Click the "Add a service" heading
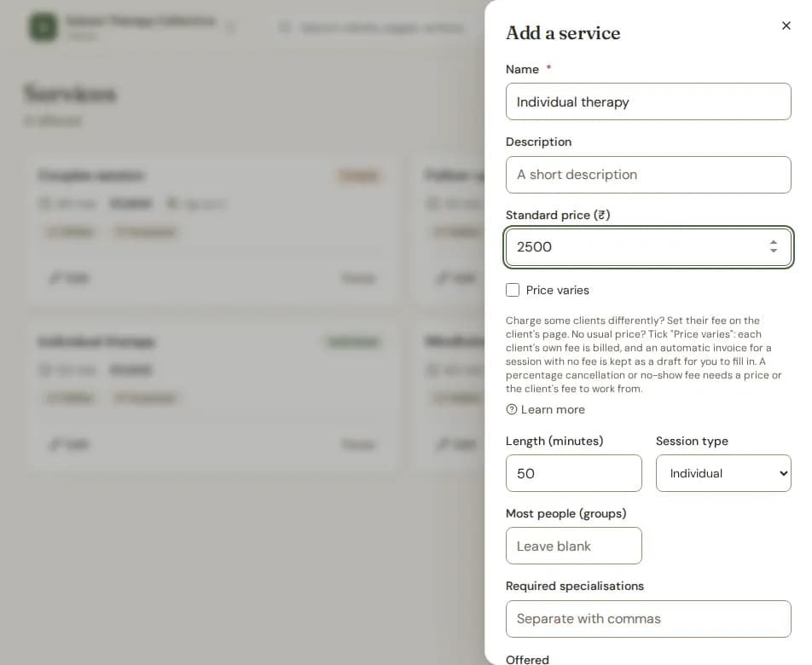Image resolution: width=812 pixels, height=665 pixels. [563, 33]
